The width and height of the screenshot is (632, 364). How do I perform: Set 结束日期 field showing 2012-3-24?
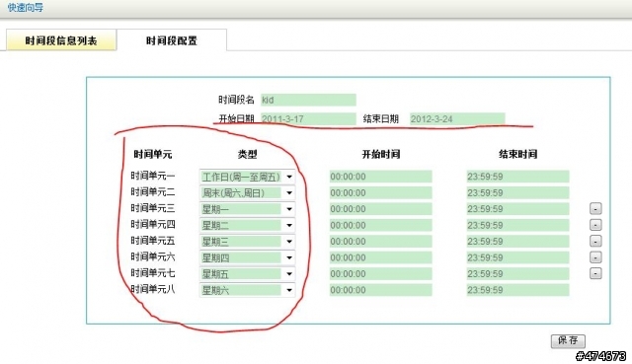(x=457, y=118)
